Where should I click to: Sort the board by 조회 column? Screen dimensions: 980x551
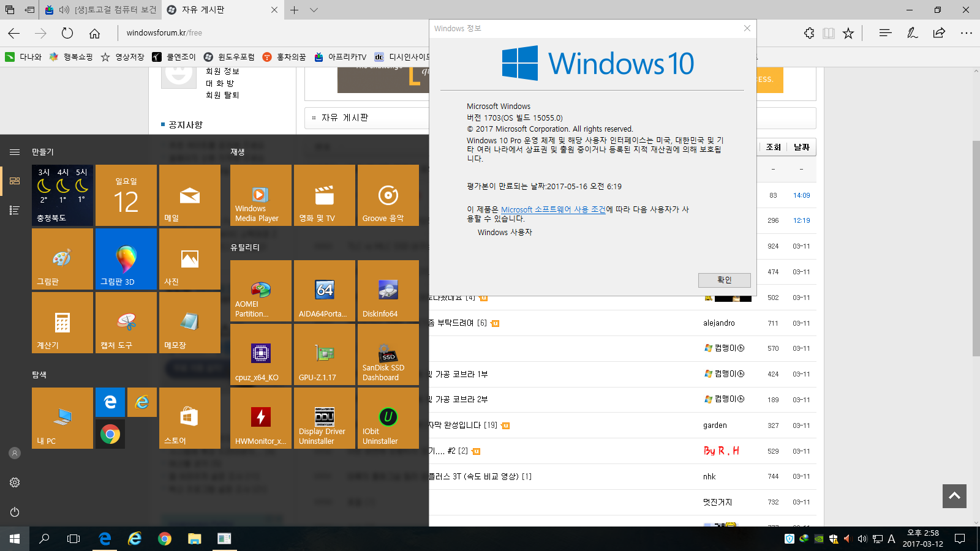pyautogui.click(x=774, y=147)
